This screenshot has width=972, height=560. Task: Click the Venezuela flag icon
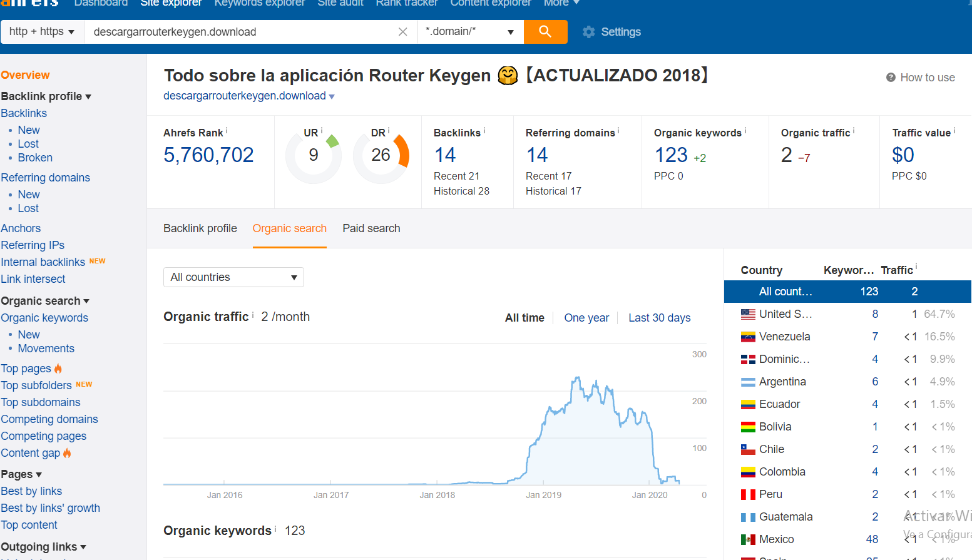pos(748,337)
